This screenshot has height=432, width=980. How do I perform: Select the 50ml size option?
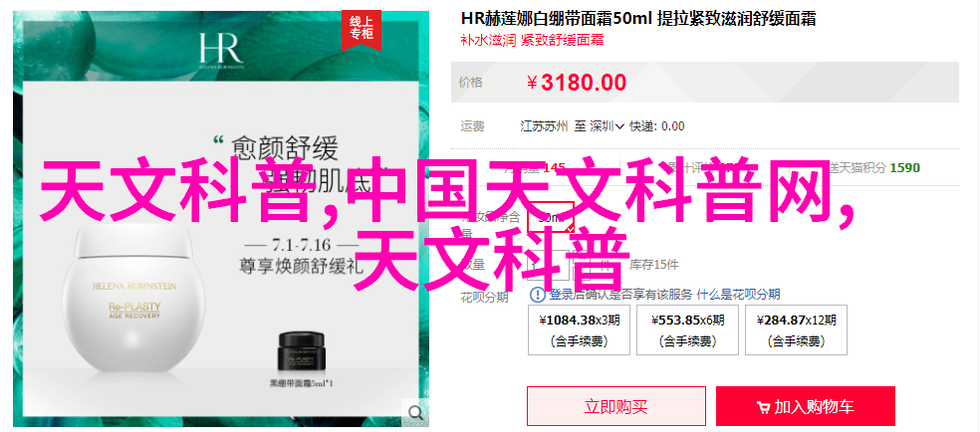(551, 218)
